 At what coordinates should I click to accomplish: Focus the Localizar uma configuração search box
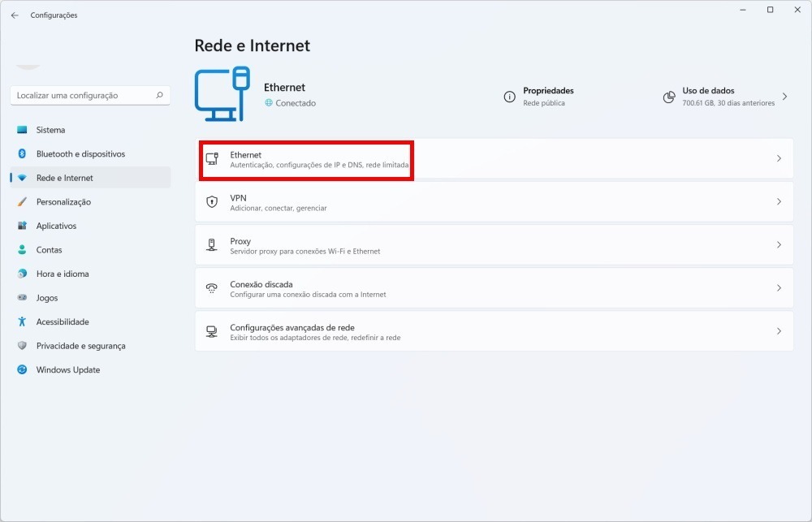click(x=90, y=95)
